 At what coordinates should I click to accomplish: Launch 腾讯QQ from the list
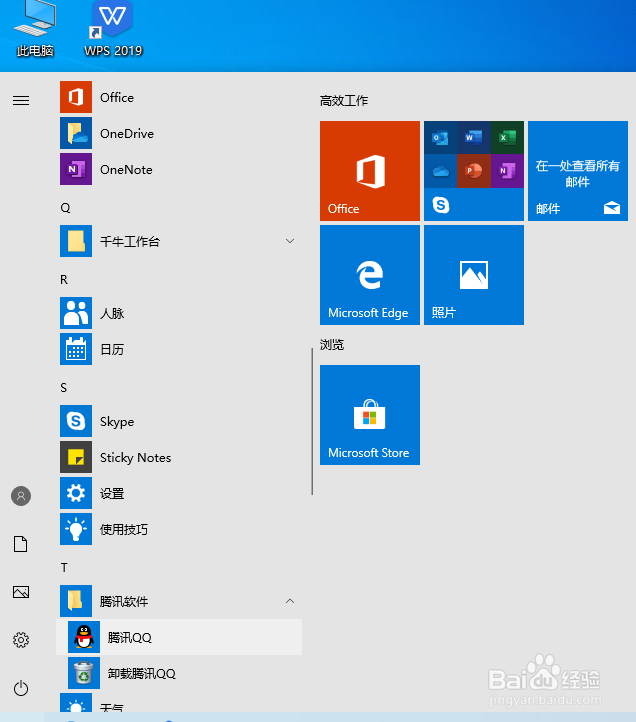click(180, 637)
